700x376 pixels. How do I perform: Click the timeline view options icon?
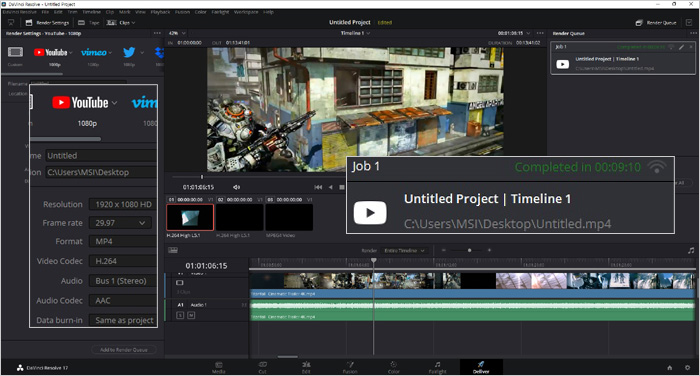click(x=173, y=250)
